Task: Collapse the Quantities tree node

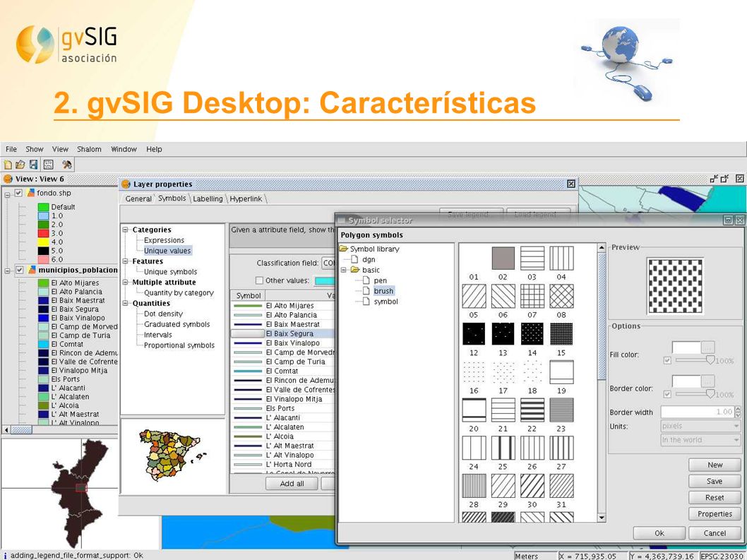Action: (x=126, y=303)
